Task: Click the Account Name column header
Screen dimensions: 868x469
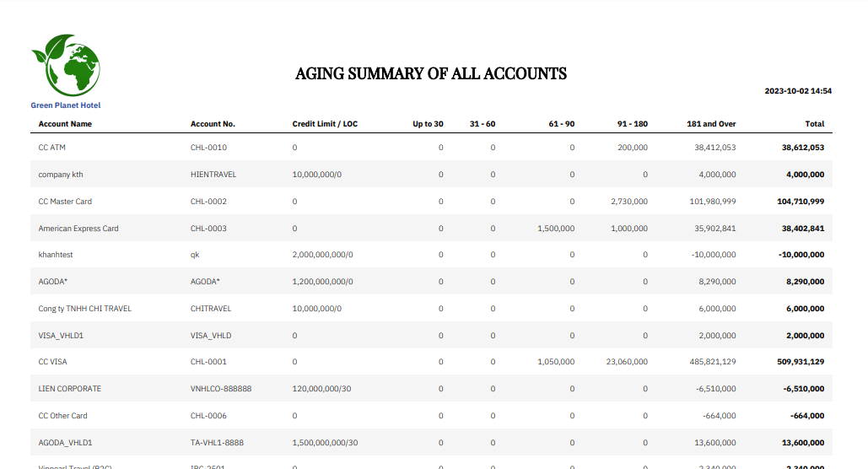Action: pyautogui.click(x=65, y=124)
